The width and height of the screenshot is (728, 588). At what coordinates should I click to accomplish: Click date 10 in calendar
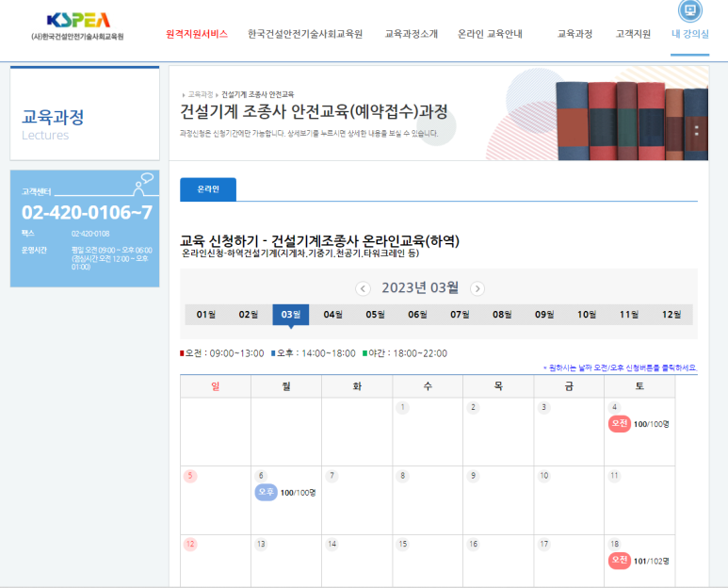(544, 476)
